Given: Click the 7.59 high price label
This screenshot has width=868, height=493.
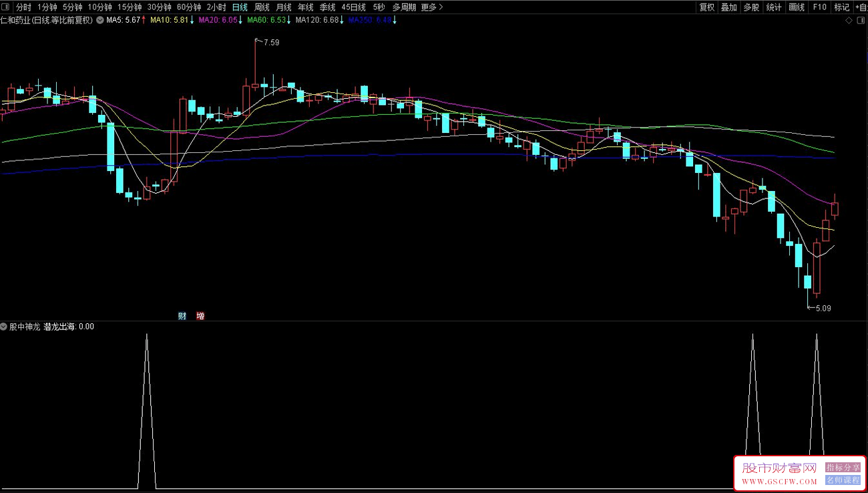Looking at the screenshot, I should pyautogui.click(x=271, y=43).
